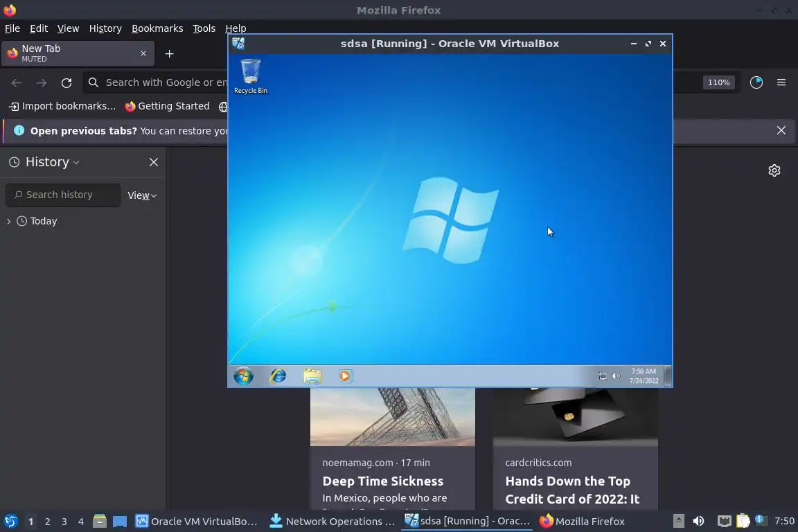798x532 pixels.
Task: Open Windows Explorer folder in VM taskbar
Action: click(312, 376)
